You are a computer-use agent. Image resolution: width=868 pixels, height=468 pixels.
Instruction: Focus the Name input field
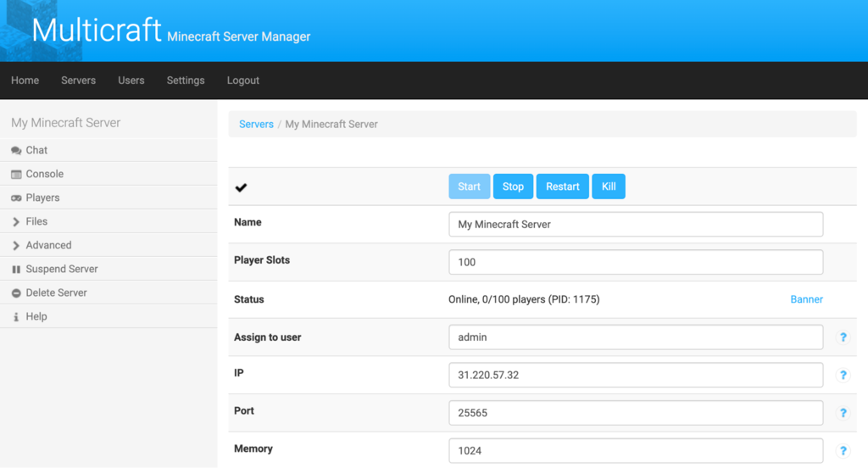coord(636,225)
